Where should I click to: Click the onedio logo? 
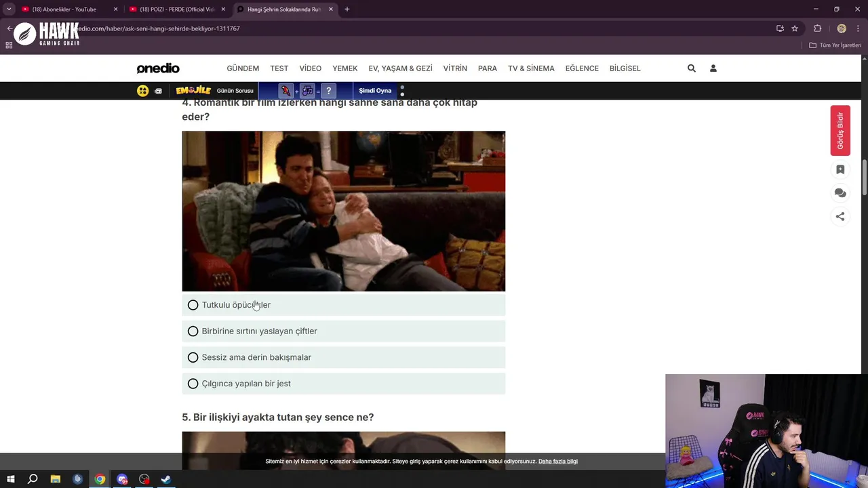point(158,68)
